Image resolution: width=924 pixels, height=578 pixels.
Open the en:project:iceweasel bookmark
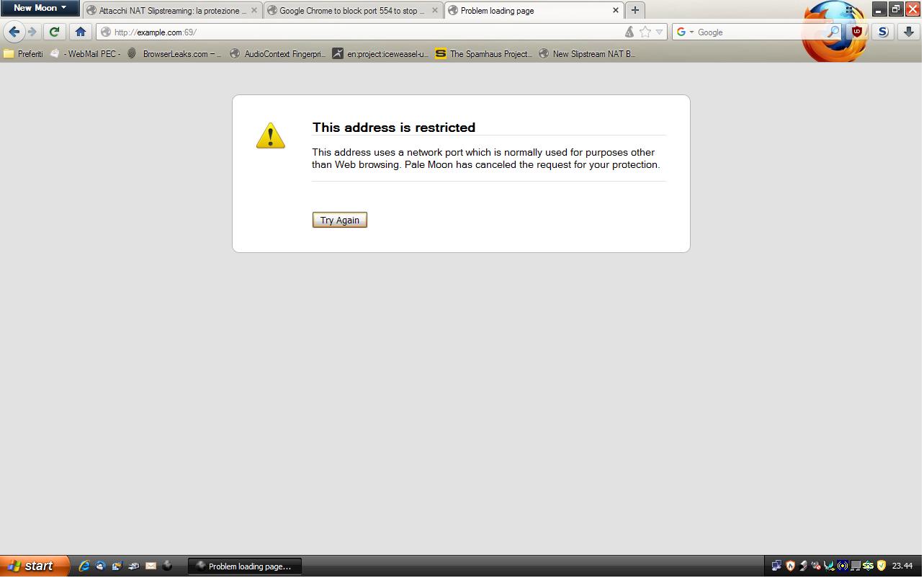click(380, 53)
